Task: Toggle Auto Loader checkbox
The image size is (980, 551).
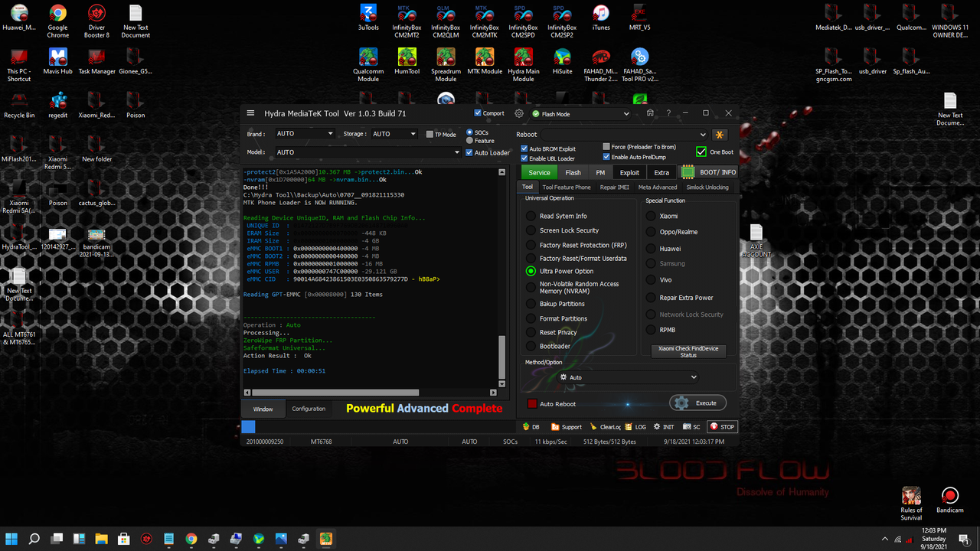Action: (x=469, y=152)
